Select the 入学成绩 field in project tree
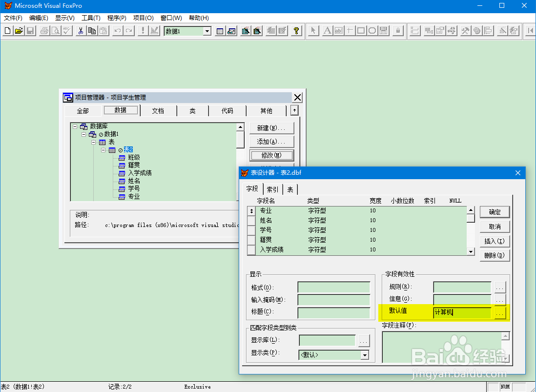The height and width of the screenshot is (392, 536). [140, 173]
